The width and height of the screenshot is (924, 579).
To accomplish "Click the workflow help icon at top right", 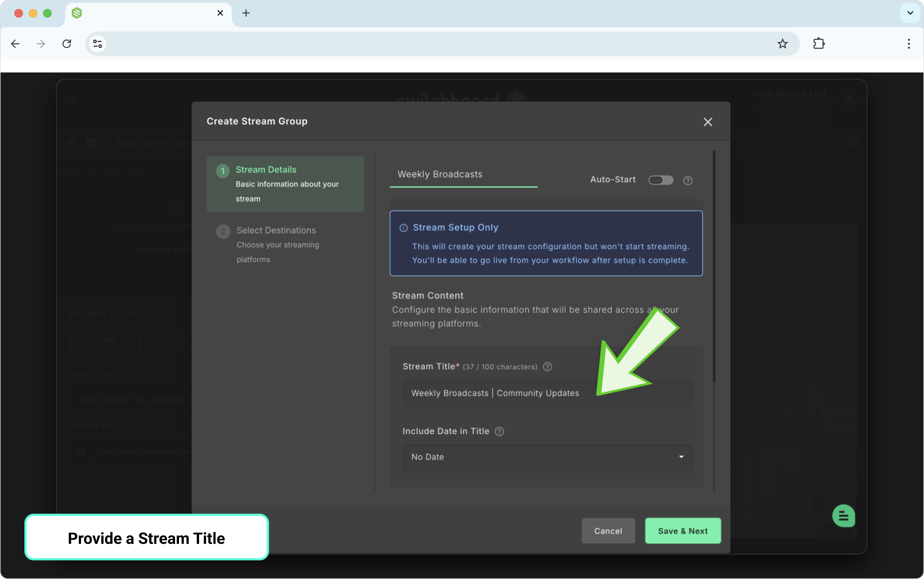I will tap(853, 143).
